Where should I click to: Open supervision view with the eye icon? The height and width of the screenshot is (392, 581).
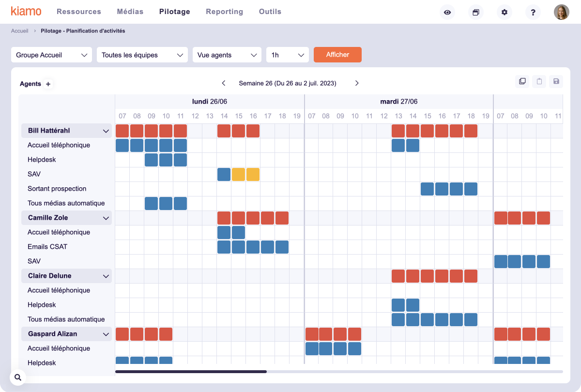[x=447, y=12]
